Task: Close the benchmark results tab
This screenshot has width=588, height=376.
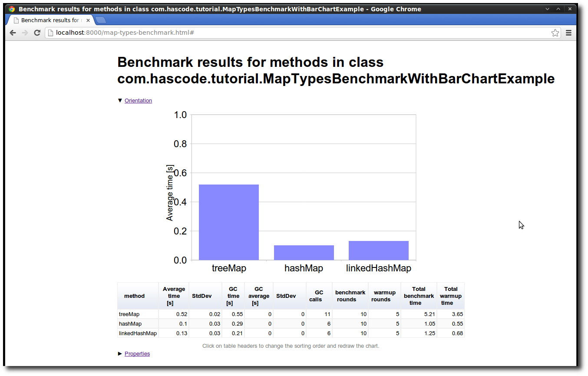Action: point(88,20)
